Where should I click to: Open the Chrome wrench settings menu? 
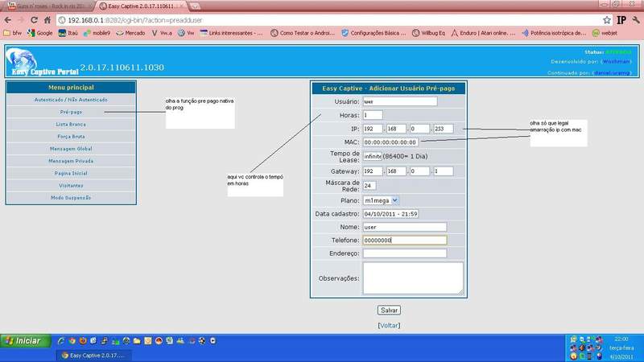[x=636, y=20]
